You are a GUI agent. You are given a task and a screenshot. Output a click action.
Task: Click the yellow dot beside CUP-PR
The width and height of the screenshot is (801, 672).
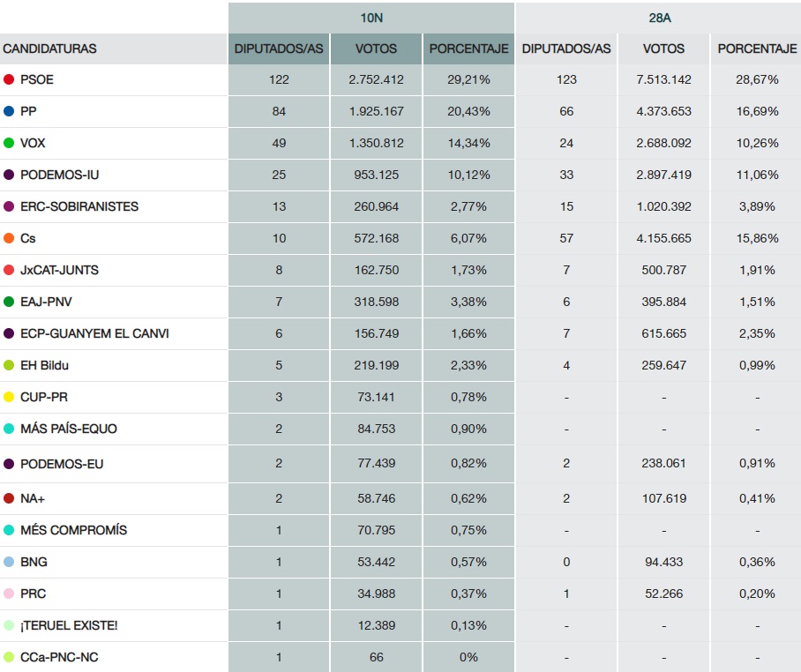click(9, 397)
